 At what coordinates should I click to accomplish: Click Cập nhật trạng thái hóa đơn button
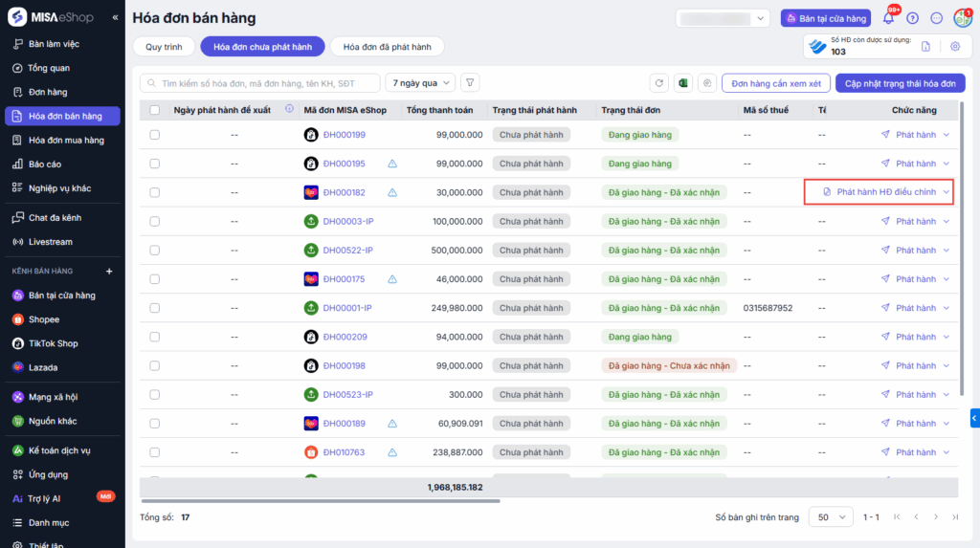pos(900,83)
